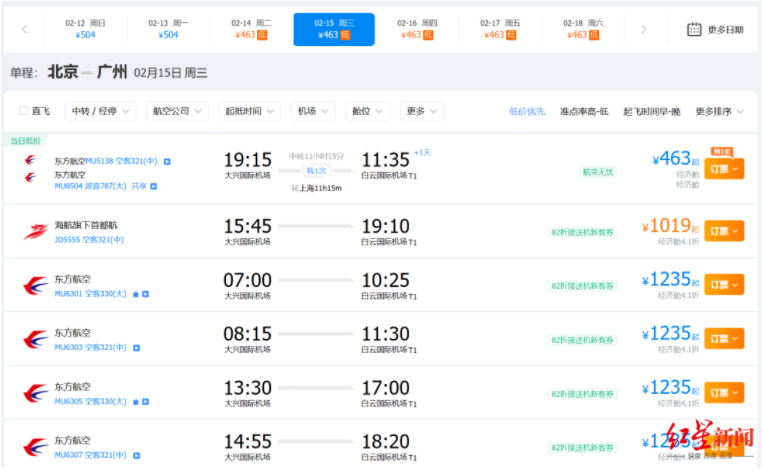Click the meal icon beside MU6305
The image size is (763, 475).
pos(136,402)
